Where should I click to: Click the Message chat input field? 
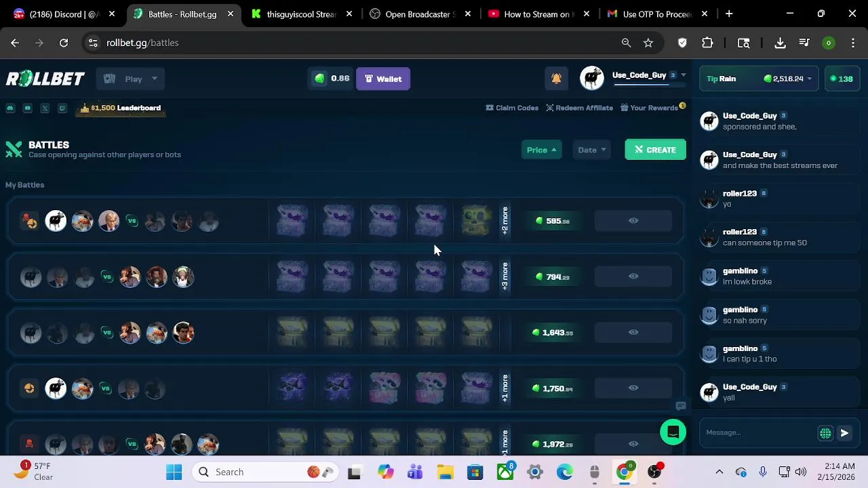[x=758, y=432]
